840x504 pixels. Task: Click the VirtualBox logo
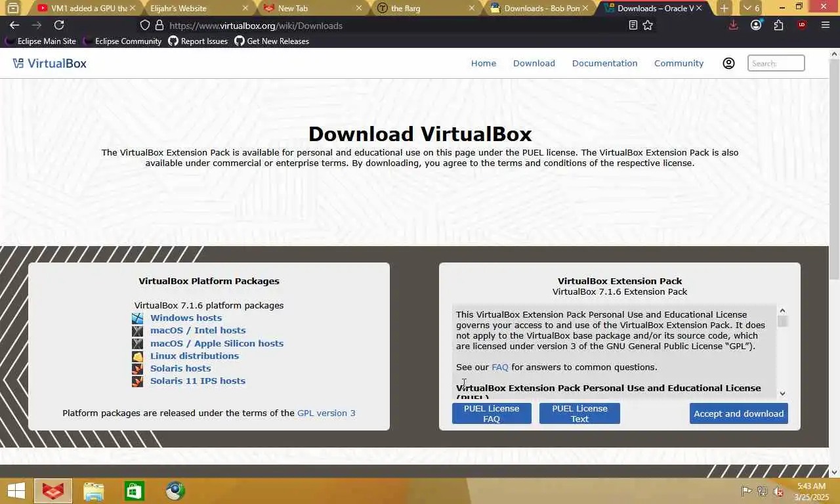[x=50, y=63]
